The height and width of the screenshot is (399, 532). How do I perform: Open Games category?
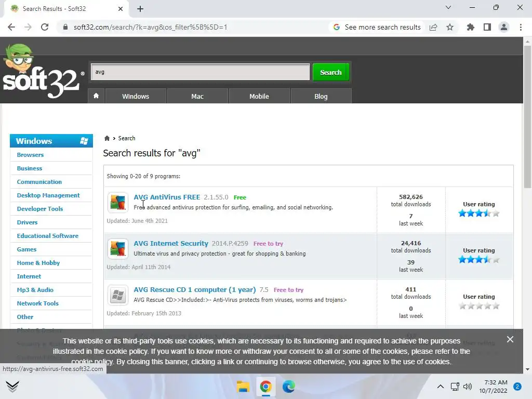click(x=26, y=249)
